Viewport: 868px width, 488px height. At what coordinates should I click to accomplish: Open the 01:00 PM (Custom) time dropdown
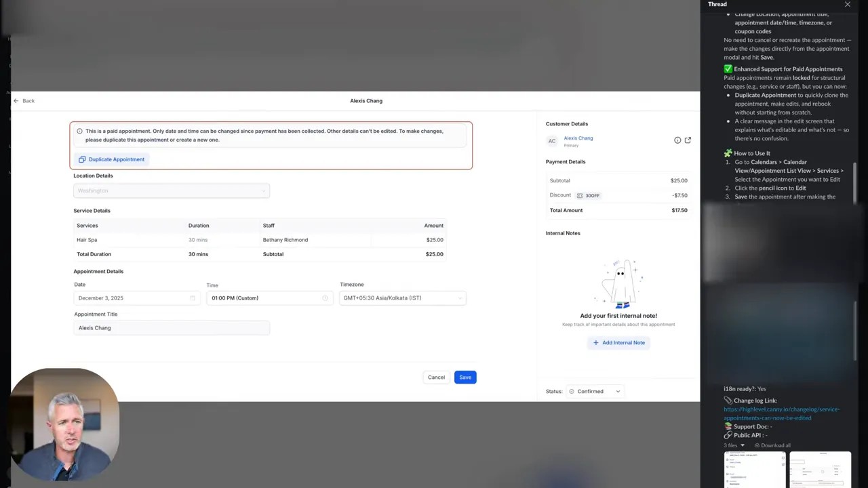tap(269, 298)
